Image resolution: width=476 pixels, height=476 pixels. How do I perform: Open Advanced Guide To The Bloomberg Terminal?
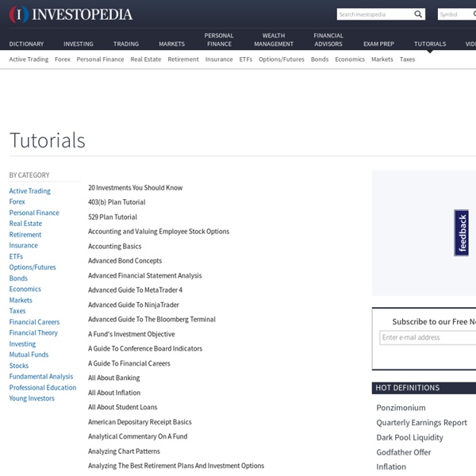click(152, 320)
